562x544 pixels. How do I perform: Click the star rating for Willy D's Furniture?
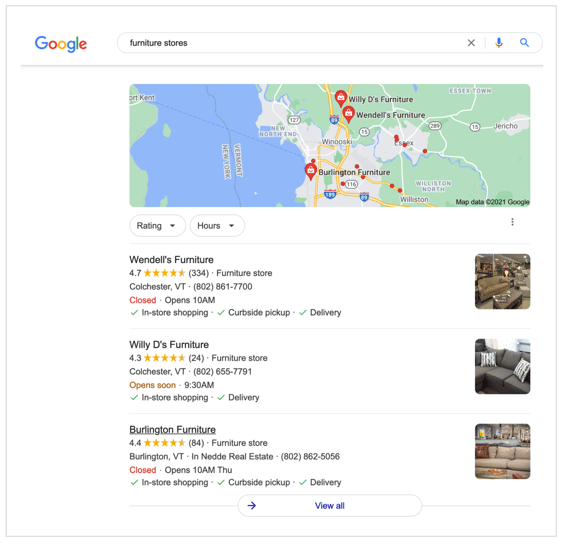pos(164,358)
